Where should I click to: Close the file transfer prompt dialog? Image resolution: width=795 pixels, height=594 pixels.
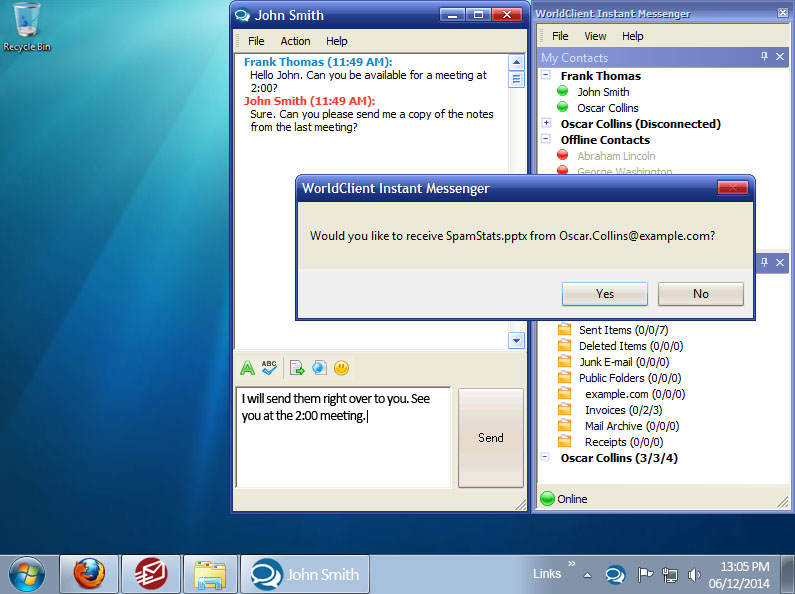click(733, 188)
